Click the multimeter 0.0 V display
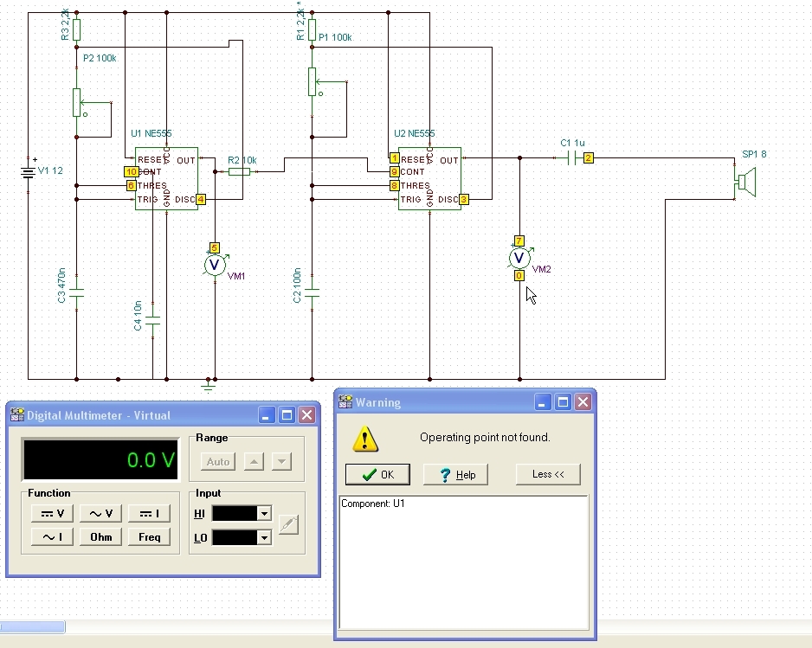This screenshot has height=648, width=812. point(100,459)
